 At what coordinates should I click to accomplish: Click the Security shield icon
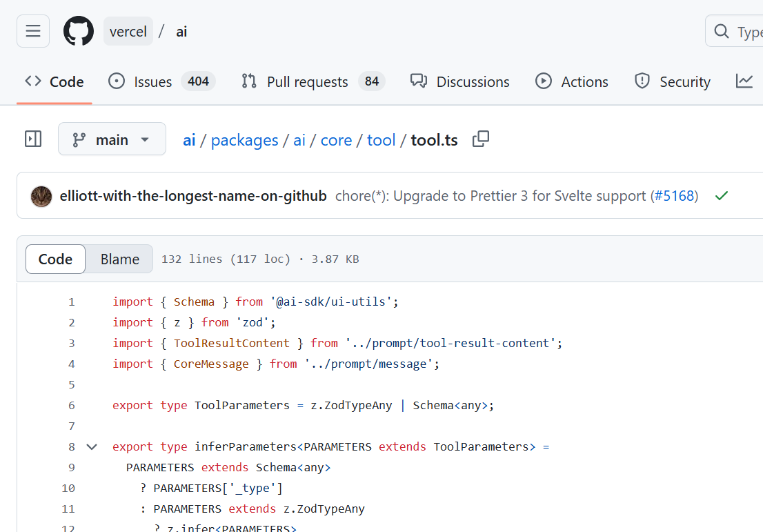coord(642,81)
